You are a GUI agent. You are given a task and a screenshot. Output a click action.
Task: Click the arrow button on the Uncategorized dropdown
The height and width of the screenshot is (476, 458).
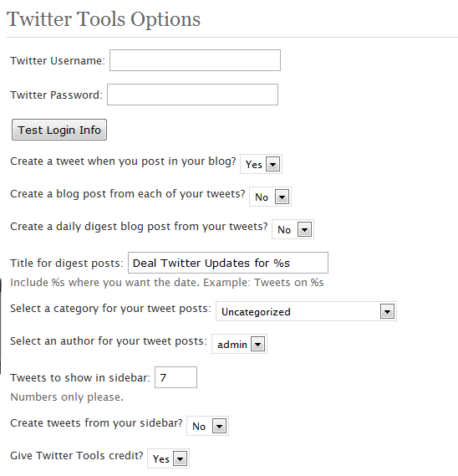(x=387, y=311)
